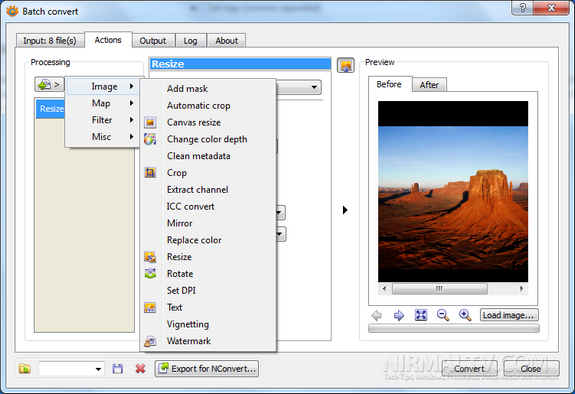Click the Canvas resize icon in menu

[150, 122]
